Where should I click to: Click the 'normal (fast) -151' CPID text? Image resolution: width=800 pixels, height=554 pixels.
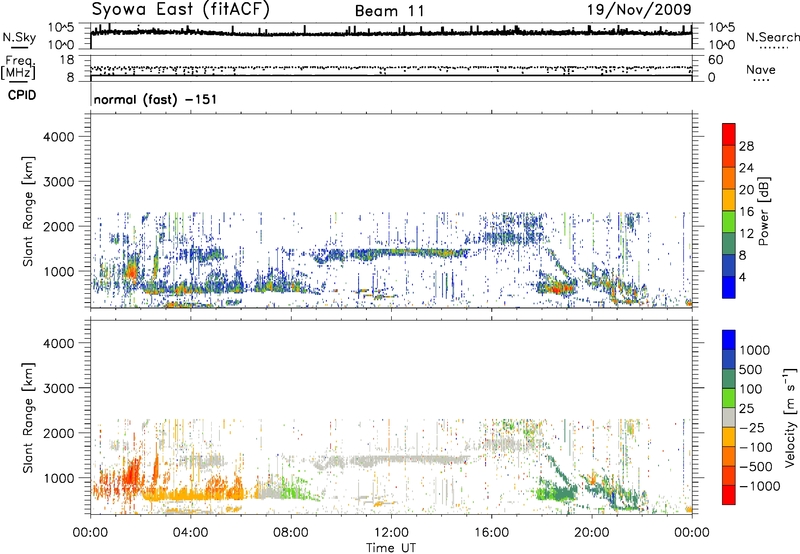pyautogui.click(x=155, y=99)
